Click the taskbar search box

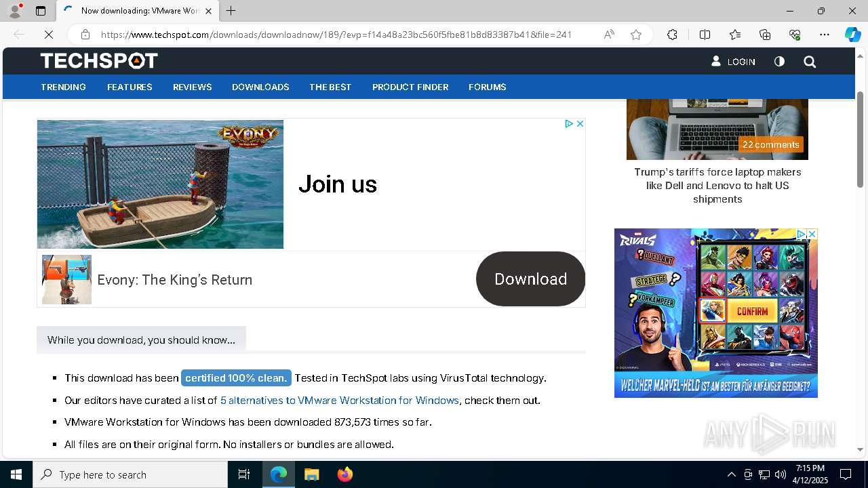(x=130, y=474)
